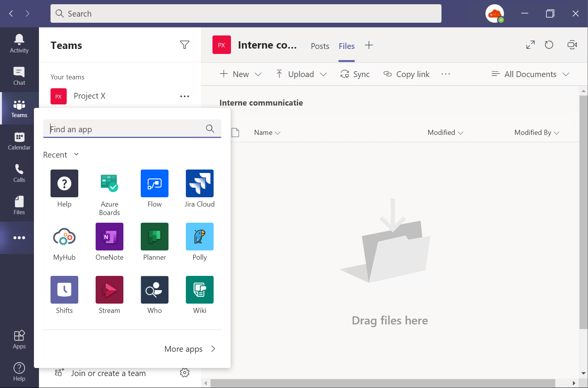Open the Modified By column menu
588x388 pixels.
537,133
